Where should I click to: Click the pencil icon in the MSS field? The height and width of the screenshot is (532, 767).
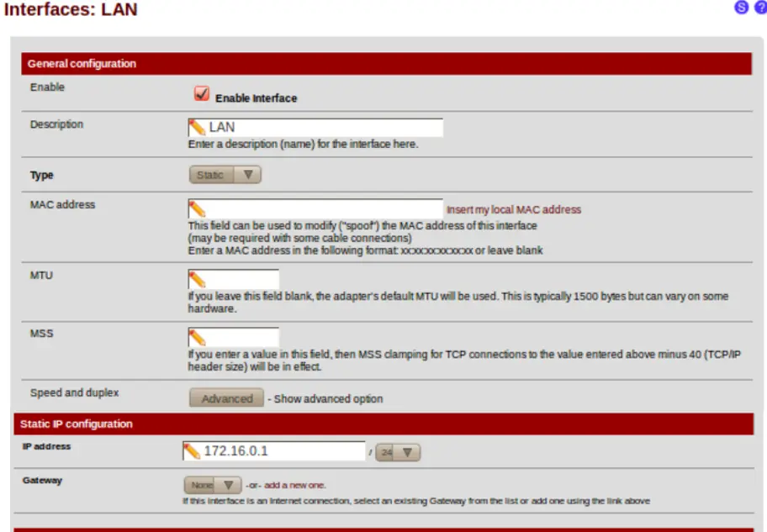coord(197,338)
